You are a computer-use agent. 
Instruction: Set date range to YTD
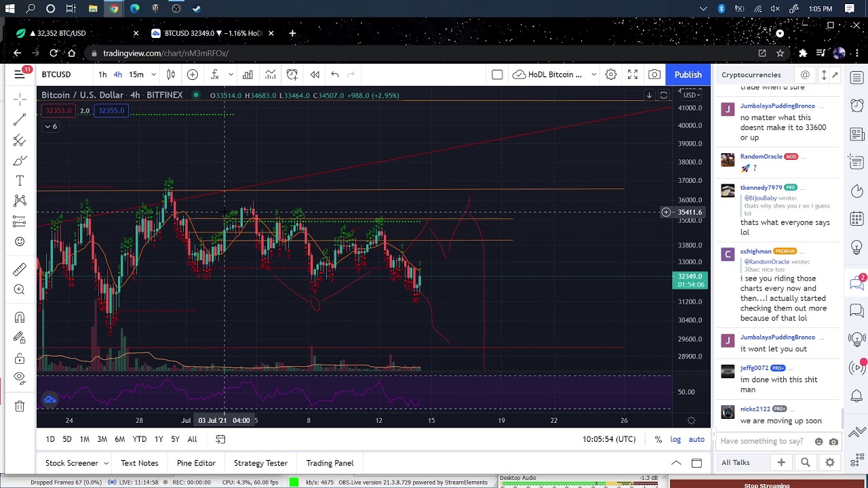pos(140,439)
